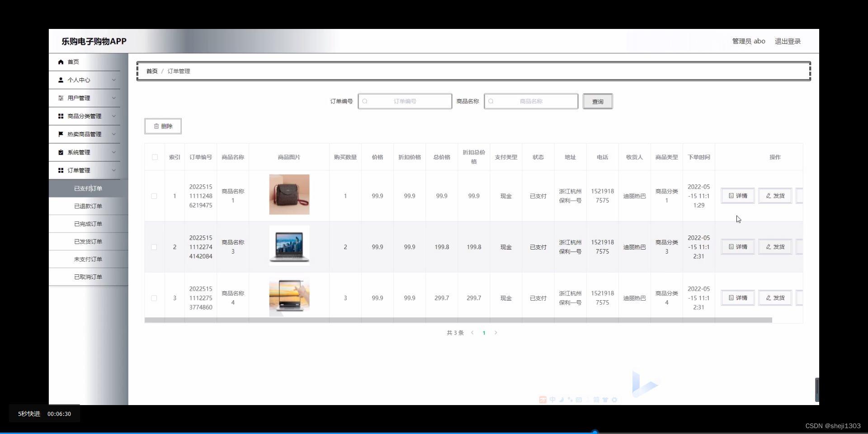Select the 热卖商品管理 flag icon
Screen dimensions: 868x434
coord(61,134)
